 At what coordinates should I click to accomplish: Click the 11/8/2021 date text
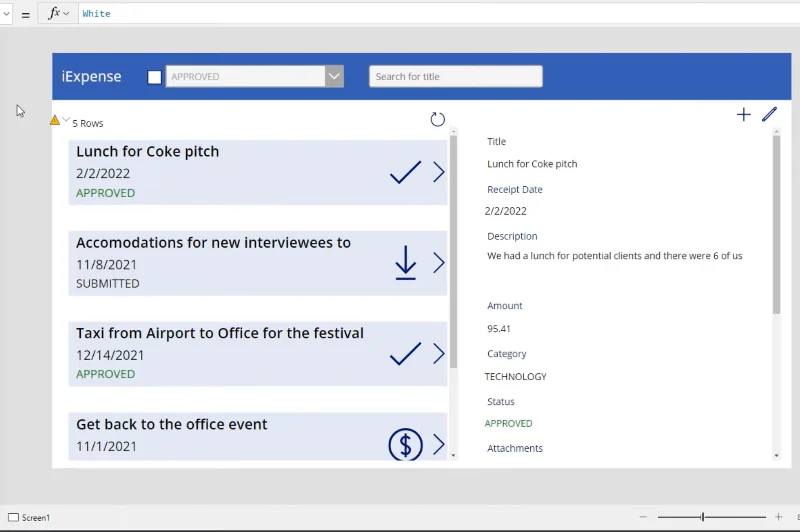click(107, 265)
